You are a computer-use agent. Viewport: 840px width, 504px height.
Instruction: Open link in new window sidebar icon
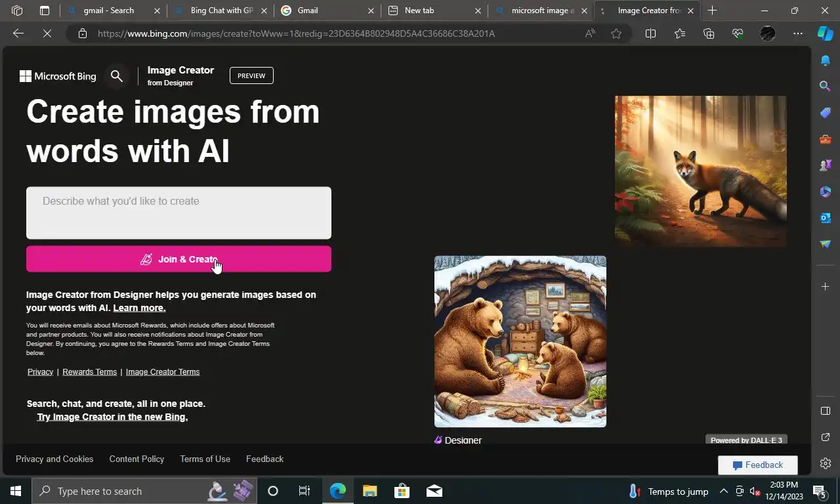[x=826, y=437]
